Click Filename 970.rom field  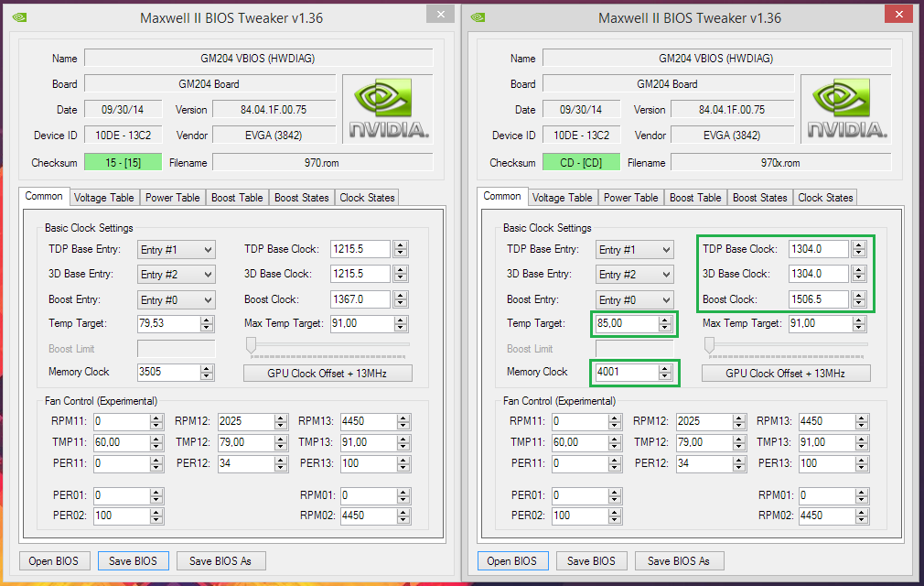coord(322,162)
